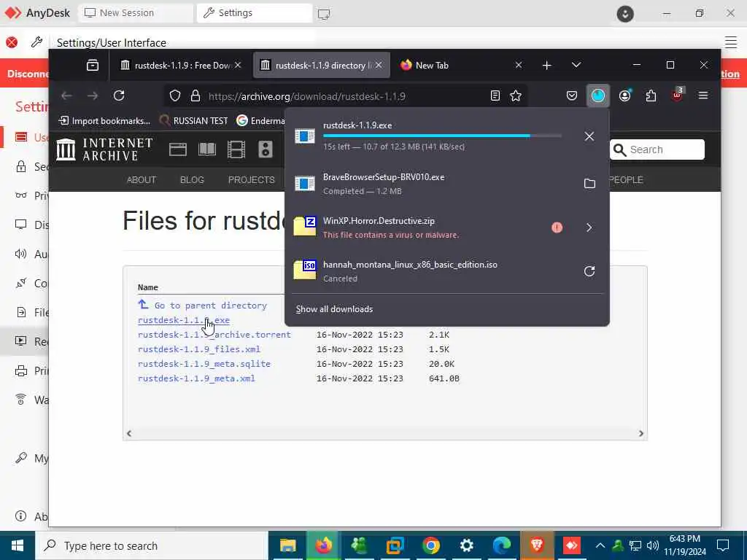747x560 pixels.
Task: Open rustdesk-1.1.9_meta.xml link
Action: click(x=196, y=378)
